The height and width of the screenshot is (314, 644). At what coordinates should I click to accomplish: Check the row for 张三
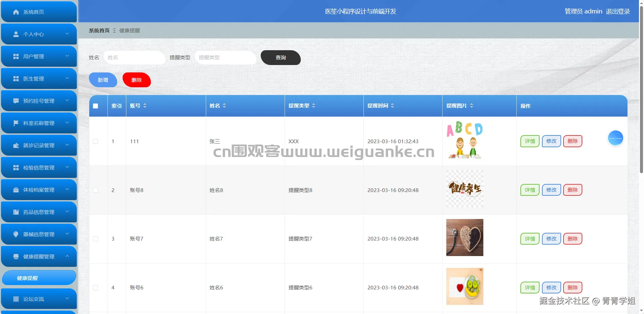pyautogui.click(x=96, y=142)
